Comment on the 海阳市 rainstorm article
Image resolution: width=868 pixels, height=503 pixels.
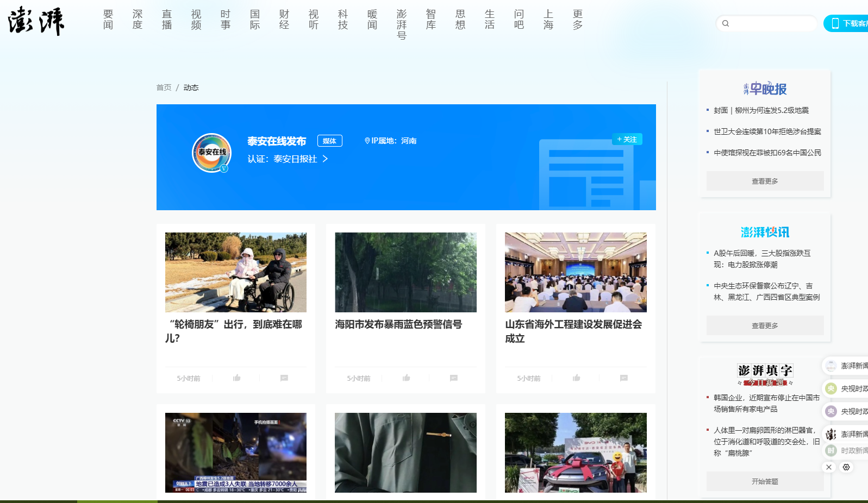tap(454, 378)
